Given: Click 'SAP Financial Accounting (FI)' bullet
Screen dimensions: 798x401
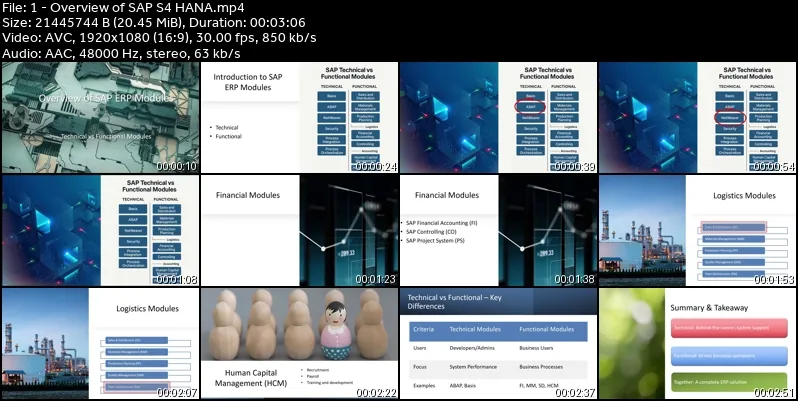Looking at the screenshot, I should click(x=442, y=223).
